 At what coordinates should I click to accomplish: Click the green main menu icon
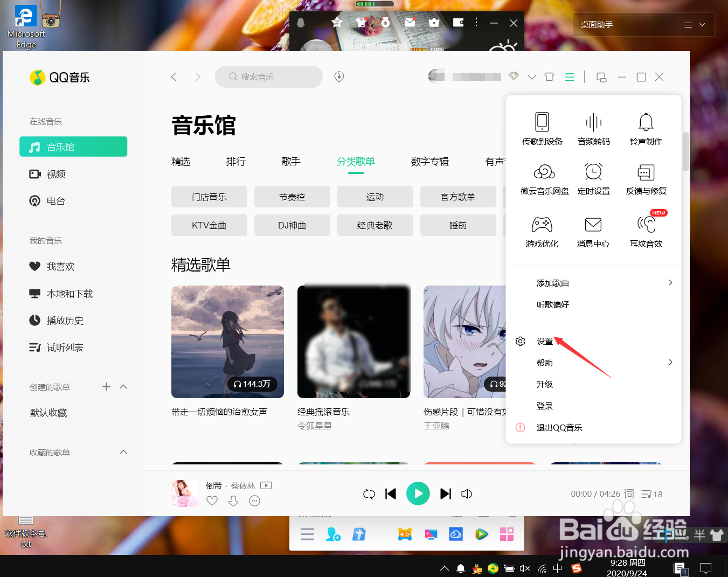click(570, 77)
